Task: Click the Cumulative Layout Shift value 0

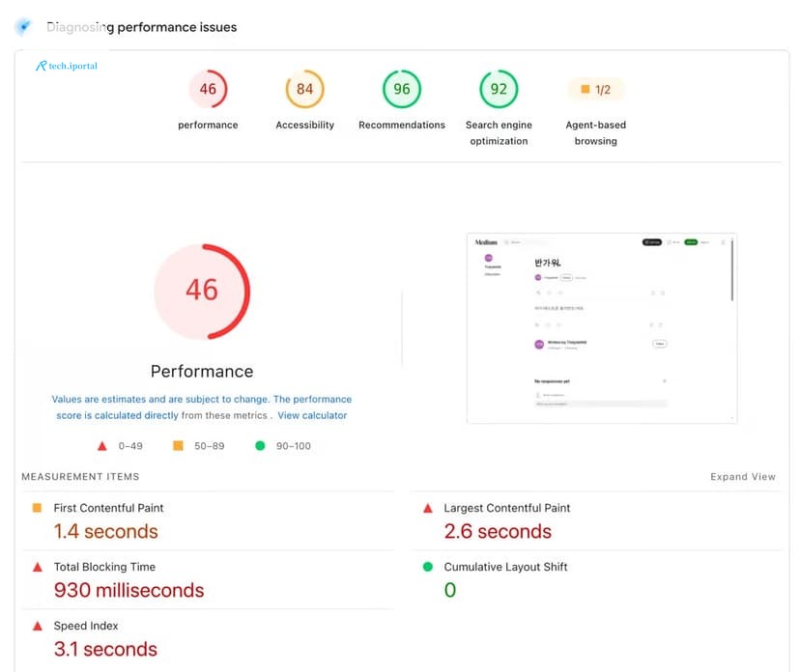Action: tap(449, 590)
